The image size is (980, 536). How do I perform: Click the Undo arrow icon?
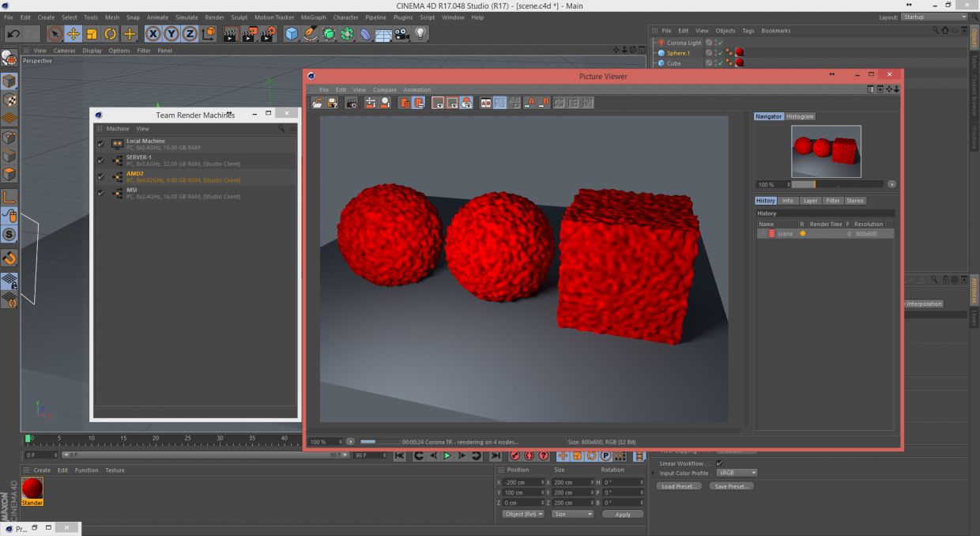point(13,33)
